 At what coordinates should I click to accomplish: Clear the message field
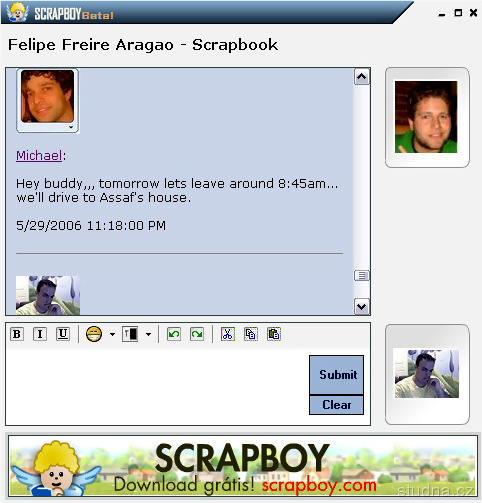coord(337,405)
